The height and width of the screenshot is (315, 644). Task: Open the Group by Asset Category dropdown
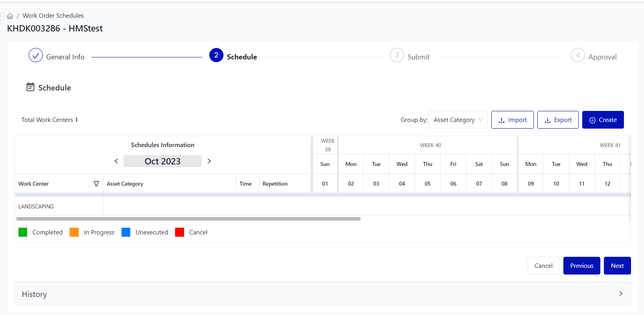click(x=458, y=120)
